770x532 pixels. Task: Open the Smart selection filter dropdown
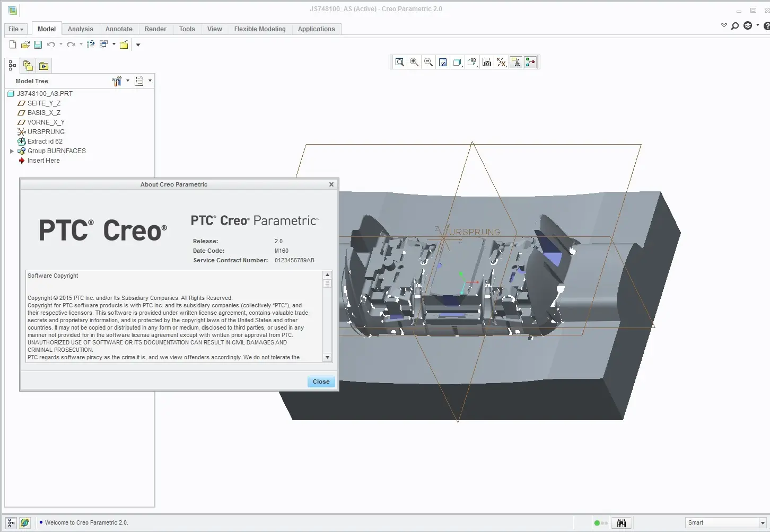coord(763,523)
